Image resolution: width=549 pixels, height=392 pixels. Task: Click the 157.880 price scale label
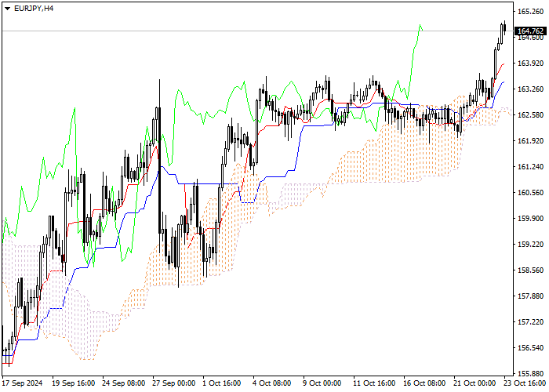530,296
